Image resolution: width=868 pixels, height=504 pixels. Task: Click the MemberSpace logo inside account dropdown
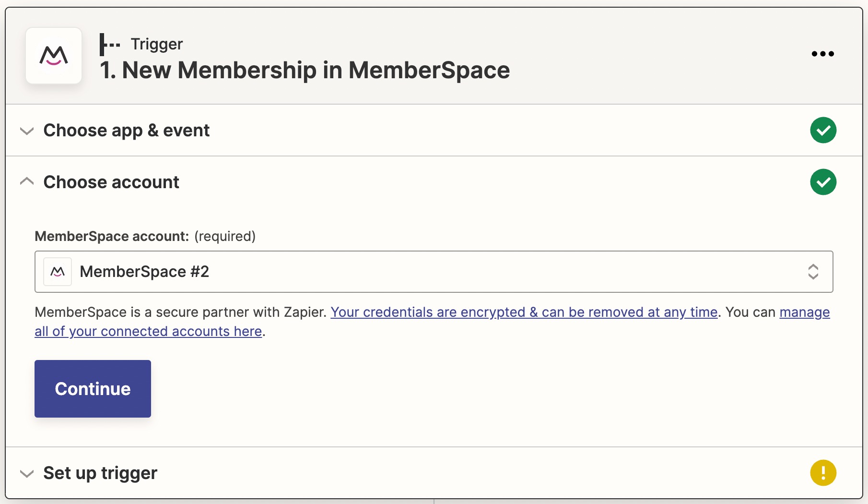(x=57, y=272)
